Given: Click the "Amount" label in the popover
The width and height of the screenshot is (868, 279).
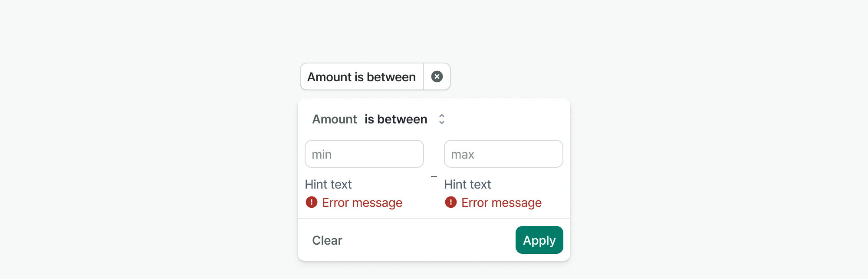Looking at the screenshot, I should [x=335, y=119].
